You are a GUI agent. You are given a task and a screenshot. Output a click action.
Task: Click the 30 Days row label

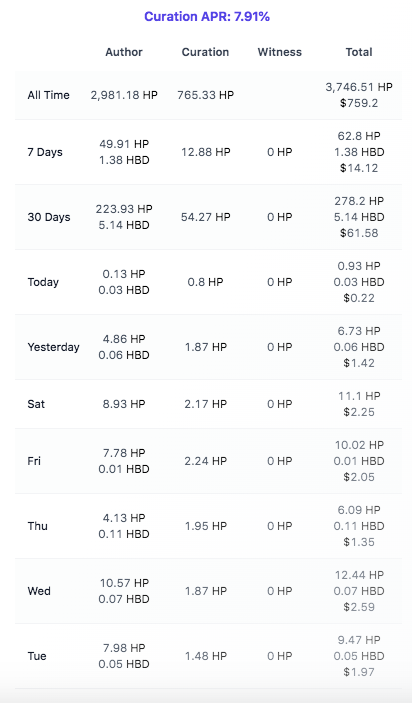[x=49, y=217]
